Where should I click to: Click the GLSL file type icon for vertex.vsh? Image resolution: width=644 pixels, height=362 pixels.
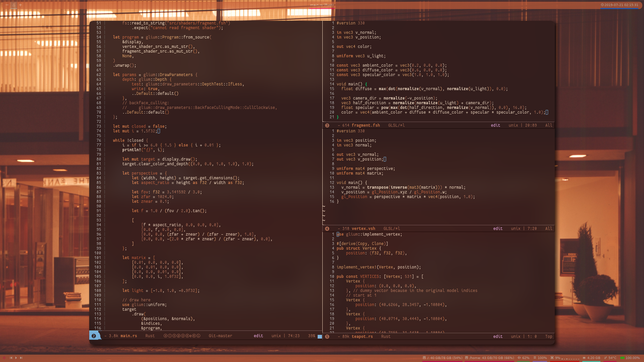point(392,229)
